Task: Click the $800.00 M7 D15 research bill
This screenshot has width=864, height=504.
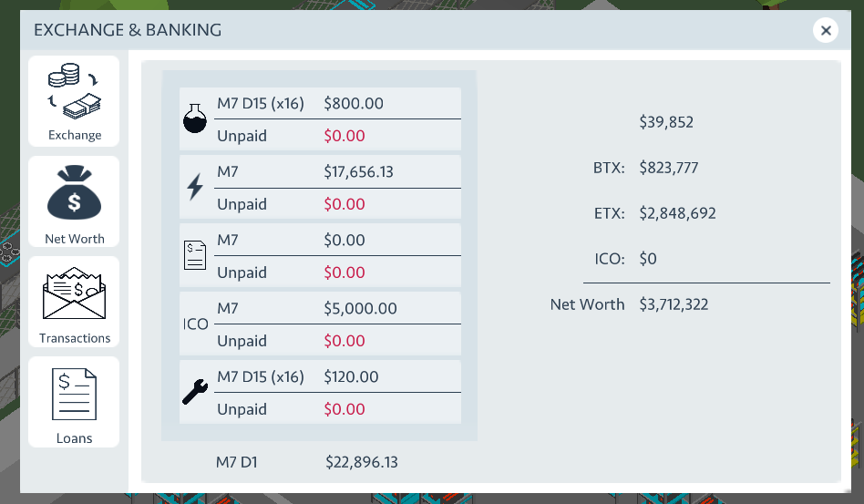Action: click(x=320, y=119)
